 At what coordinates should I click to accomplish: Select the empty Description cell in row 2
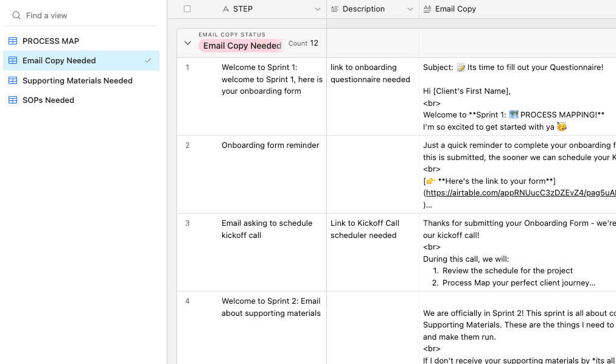point(373,175)
